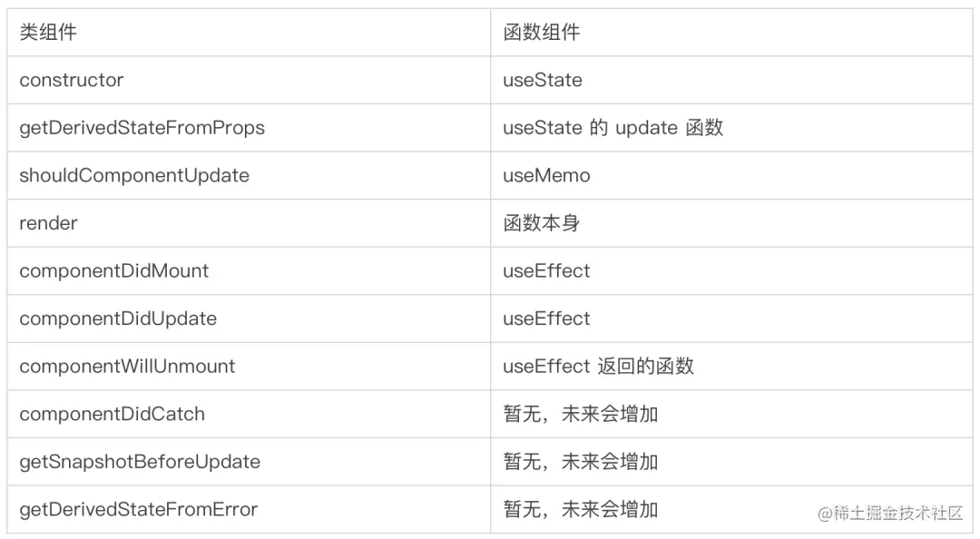Click the 函数本身 cell
The width and height of the screenshot is (980, 539).
(x=542, y=223)
